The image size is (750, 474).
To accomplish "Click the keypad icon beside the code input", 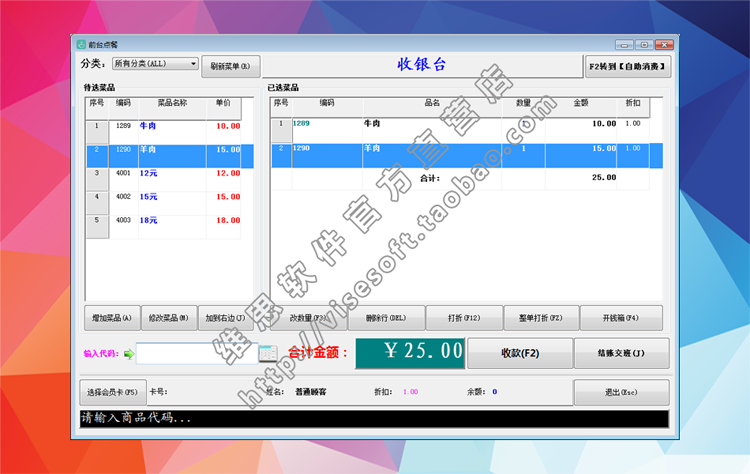I will click(x=268, y=353).
